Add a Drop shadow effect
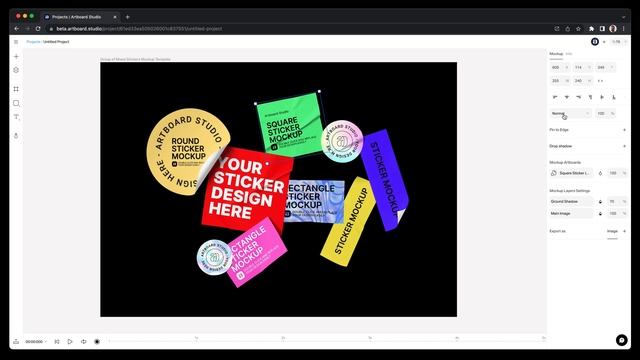Image resolution: width=640 pixels, height=360 pixels. tap(624, 146)
